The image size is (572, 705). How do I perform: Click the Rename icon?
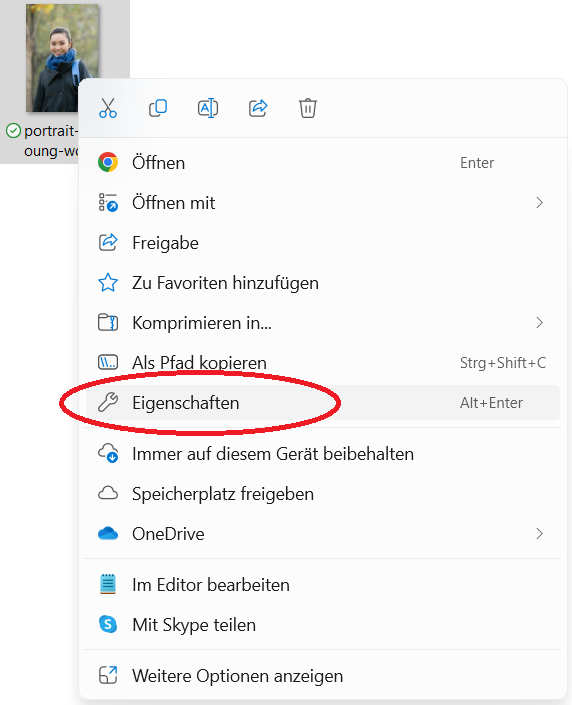208,108
